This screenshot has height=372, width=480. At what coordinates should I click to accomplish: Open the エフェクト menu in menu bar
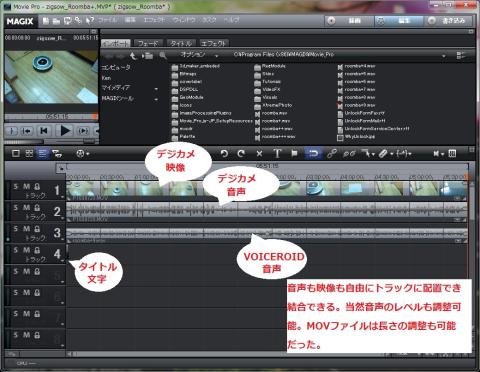[155, 20]
